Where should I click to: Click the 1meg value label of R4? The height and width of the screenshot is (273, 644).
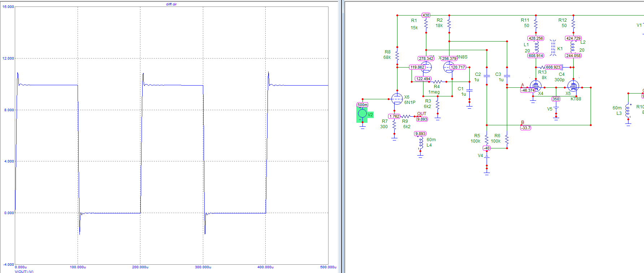[x=434, y=92]
